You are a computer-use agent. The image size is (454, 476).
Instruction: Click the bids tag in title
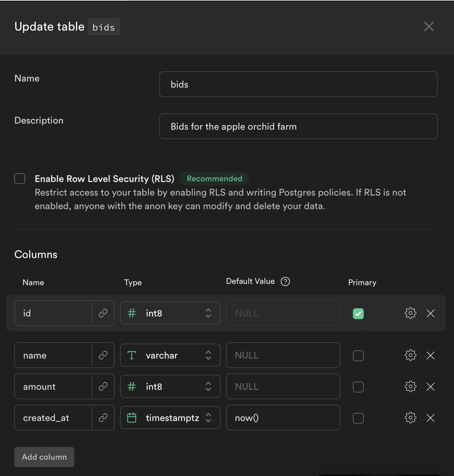[x=104, y=27]
